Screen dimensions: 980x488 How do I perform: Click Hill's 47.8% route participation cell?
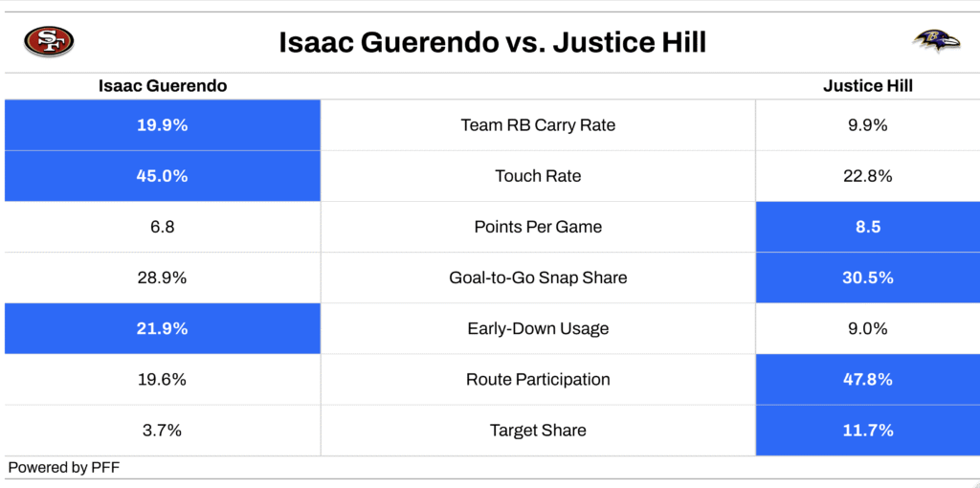867,379
